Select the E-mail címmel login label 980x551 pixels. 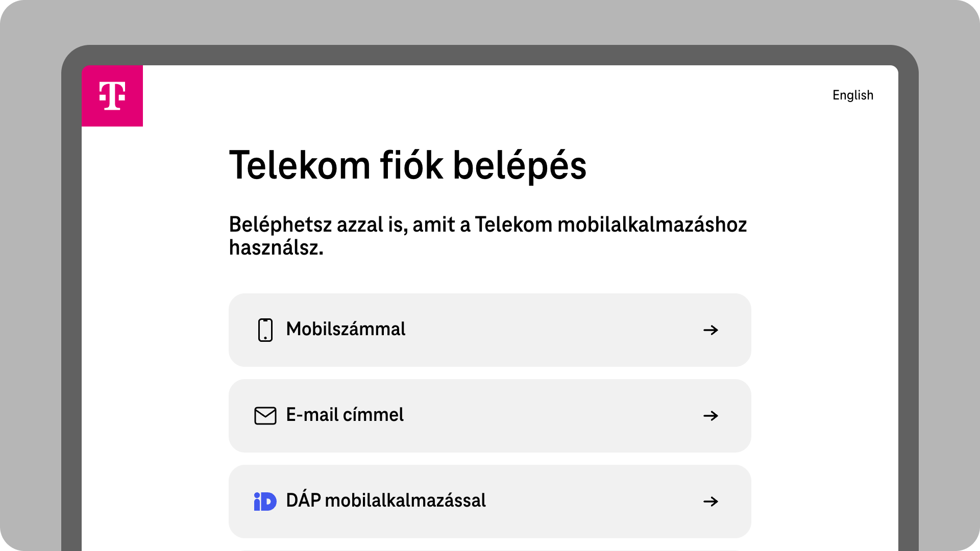tap(345, 415)
